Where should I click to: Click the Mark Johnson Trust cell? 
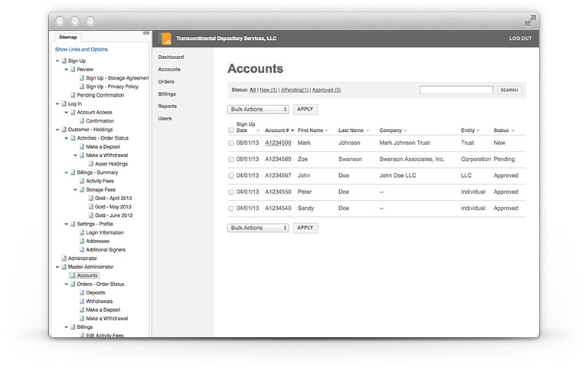[404, 143]
